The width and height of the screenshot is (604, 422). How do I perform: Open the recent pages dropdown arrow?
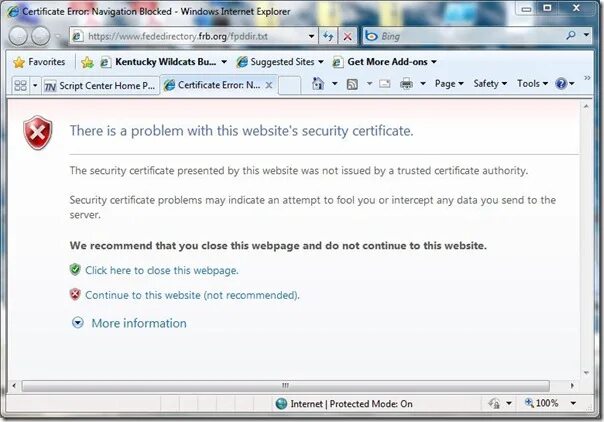58,37
